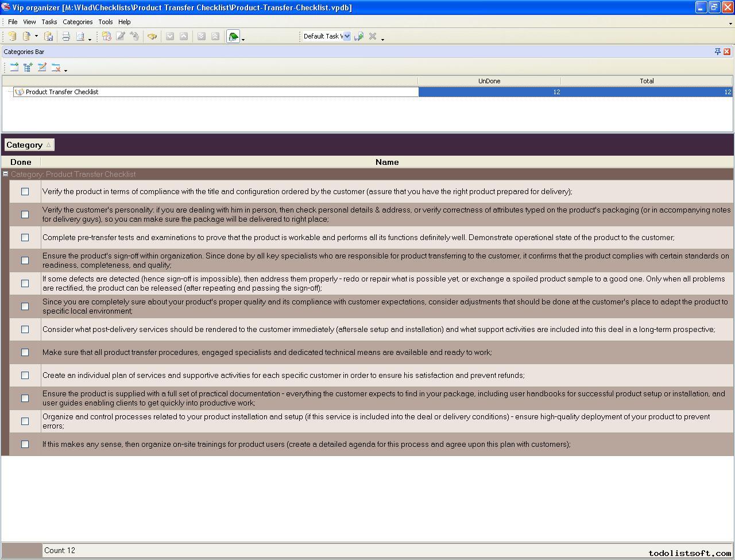The height and width of the screenshot is (560, 735).
Task: Click the Add Category icon in Categories Bar
Action: pos(14,68)
